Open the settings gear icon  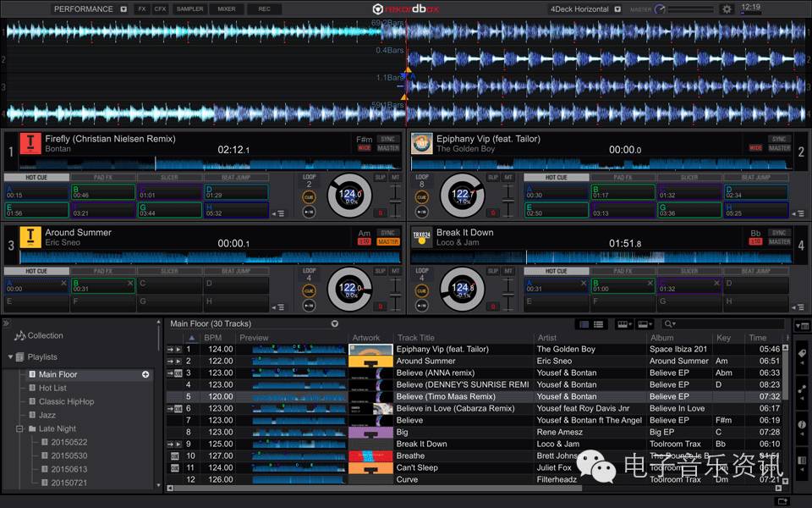tap(727, 9)
